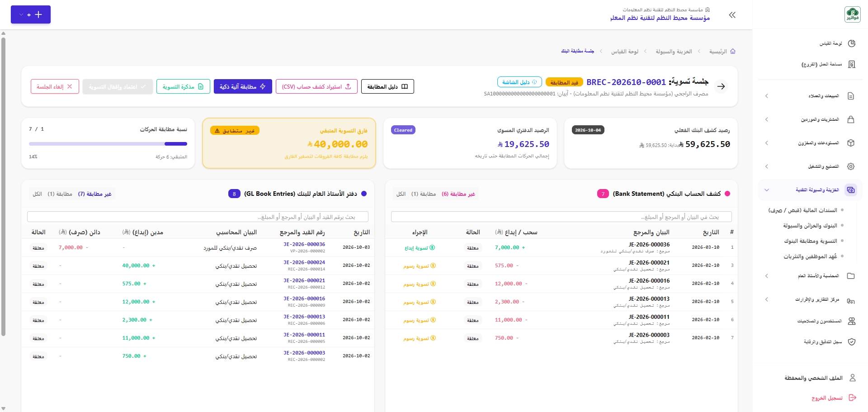The height and width of the screenshot is (412, 868).
Task: Click the back arrow beside جلسة تسوية
Action: pyautogui.click(x=722, y=86)
